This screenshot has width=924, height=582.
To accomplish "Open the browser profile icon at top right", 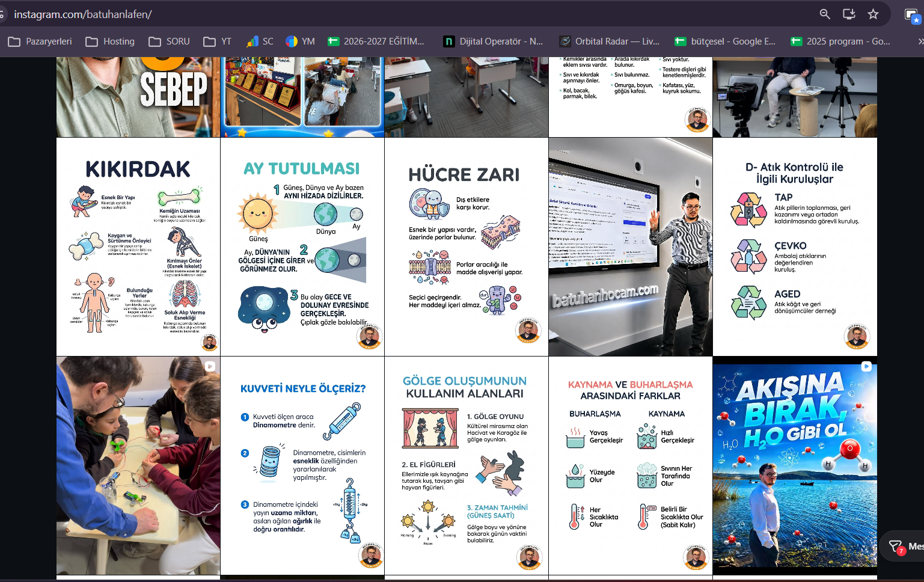I will click(913, 15).
